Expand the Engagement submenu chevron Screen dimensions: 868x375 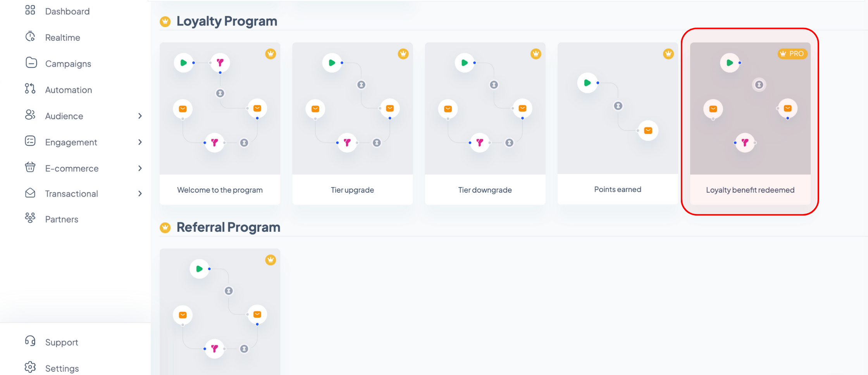140,142
